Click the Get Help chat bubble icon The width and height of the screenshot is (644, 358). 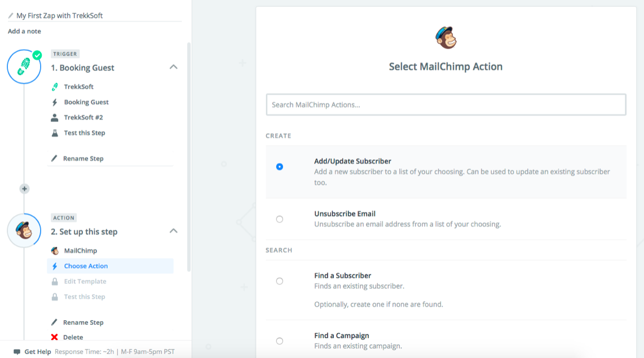(x=17, y=352)
